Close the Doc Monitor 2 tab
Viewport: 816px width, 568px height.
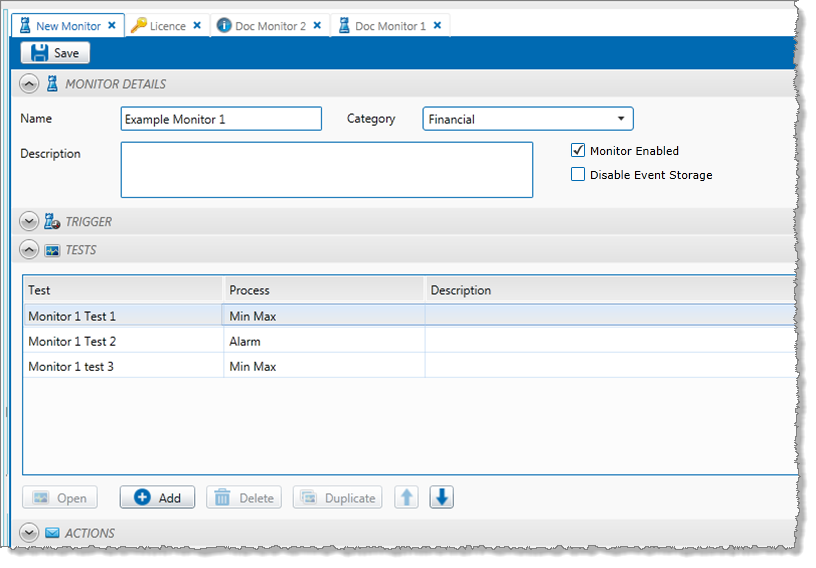[317, 25]
